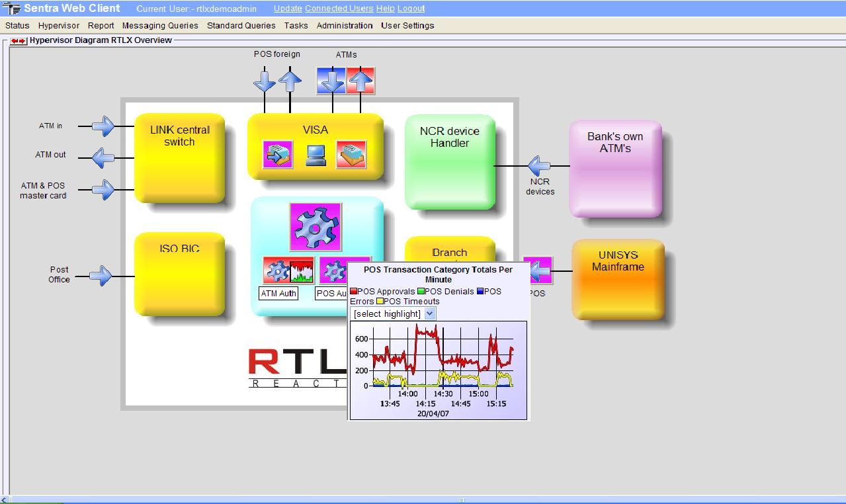
Task: Open the right VISA red book icon
Action: click(351, 155)
